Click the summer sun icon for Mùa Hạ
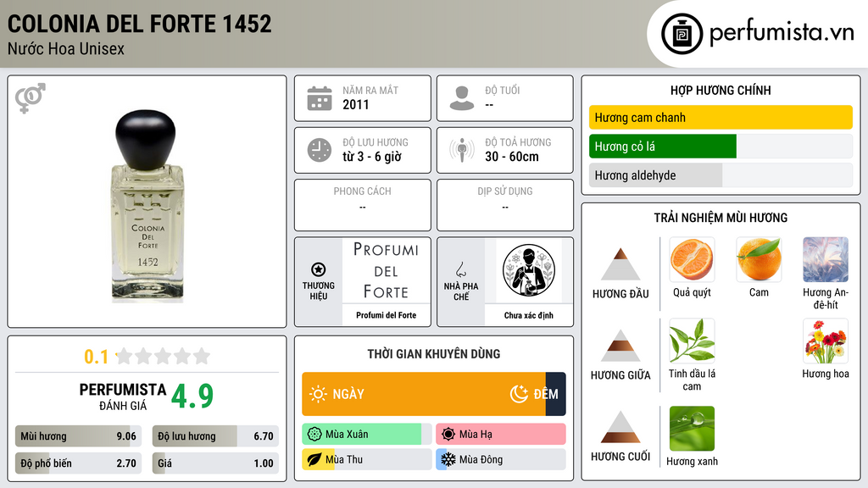This screenshot has height=488, width=868. [x=448, y=435]
